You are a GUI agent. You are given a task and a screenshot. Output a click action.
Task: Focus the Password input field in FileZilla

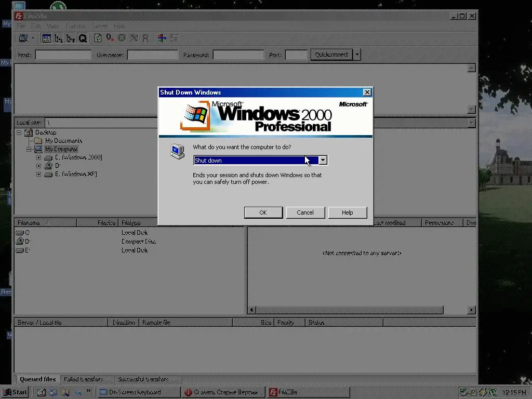coord(238,55)
